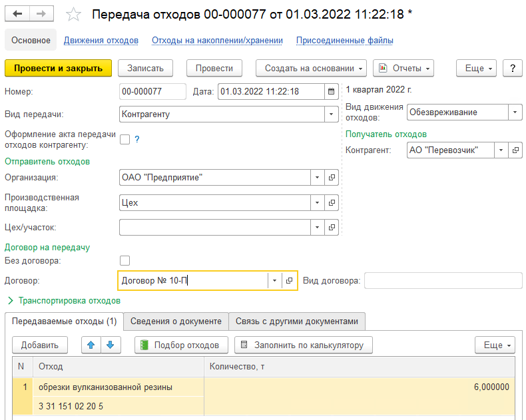The width and height of the screenshot is (526, 420).
Task: Move the waste row down with arrow
Action: coord(111,345)
